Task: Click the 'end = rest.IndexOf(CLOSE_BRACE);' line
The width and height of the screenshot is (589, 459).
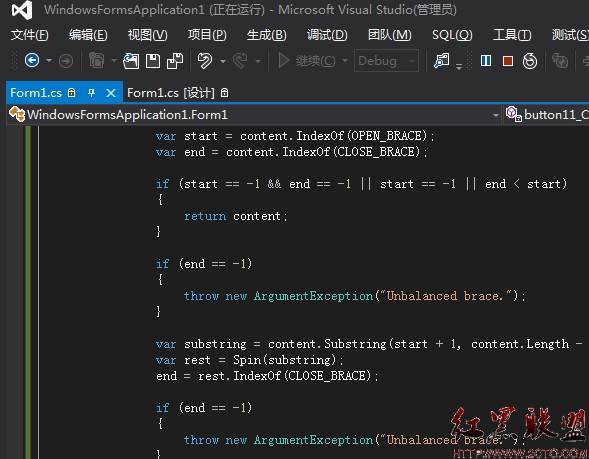Action: click(x=267, y=376)
